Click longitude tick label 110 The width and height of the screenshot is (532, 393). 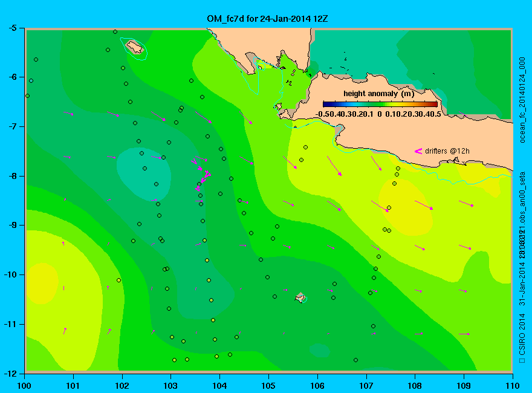tap(512, 386)
